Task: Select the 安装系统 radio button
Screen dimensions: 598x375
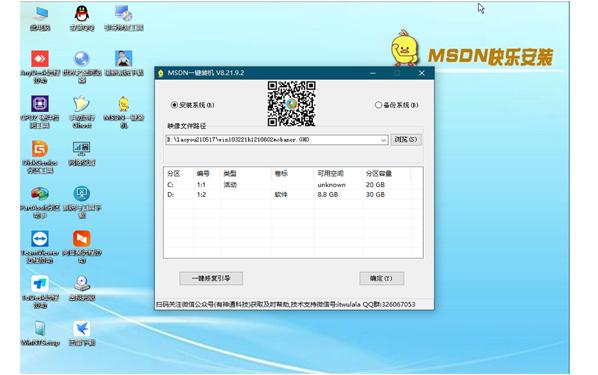Action: [174, 105]
